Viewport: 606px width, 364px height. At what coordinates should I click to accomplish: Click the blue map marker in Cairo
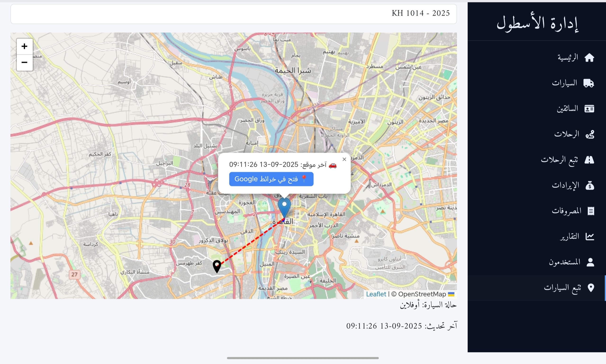(x=284, y=207)
